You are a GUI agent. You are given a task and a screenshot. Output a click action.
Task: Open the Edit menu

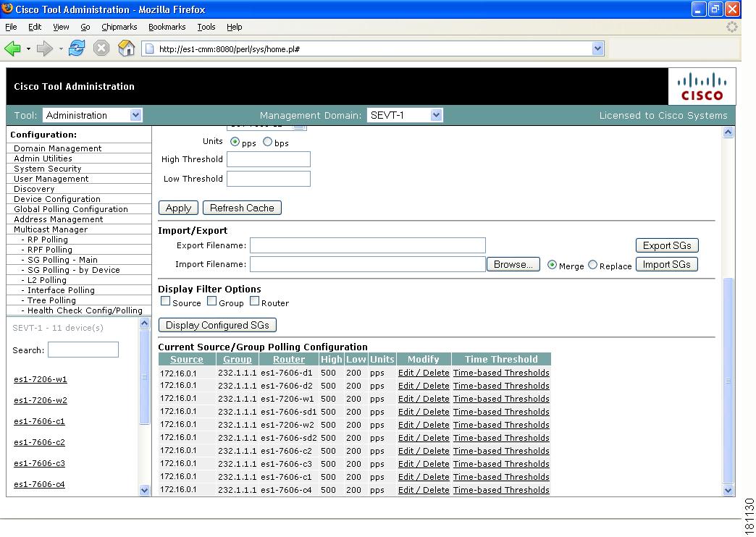point(35,27)
